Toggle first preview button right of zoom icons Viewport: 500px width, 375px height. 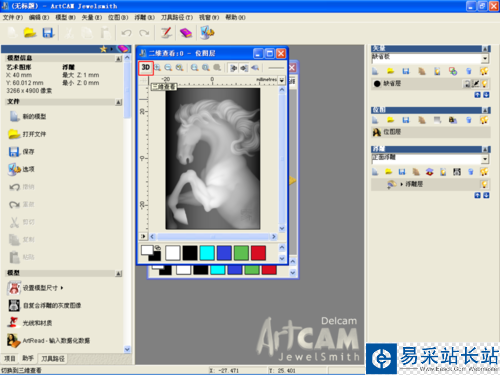[233, 68]
